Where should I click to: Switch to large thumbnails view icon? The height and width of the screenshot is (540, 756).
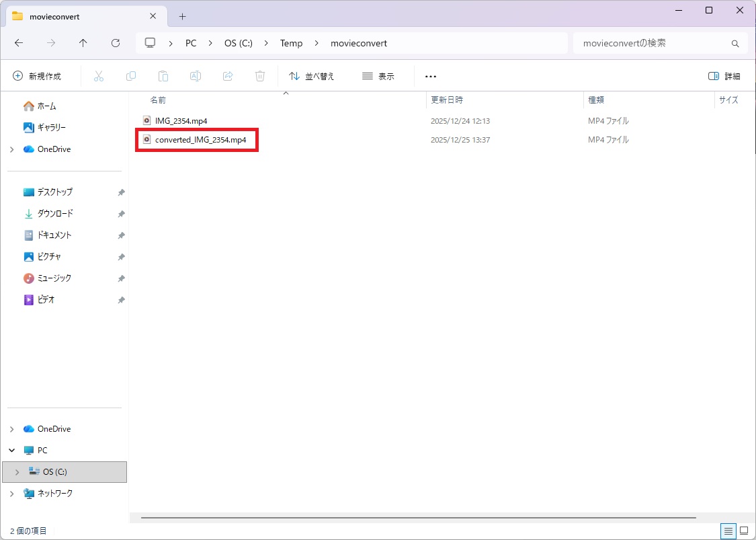pos(744,531)
